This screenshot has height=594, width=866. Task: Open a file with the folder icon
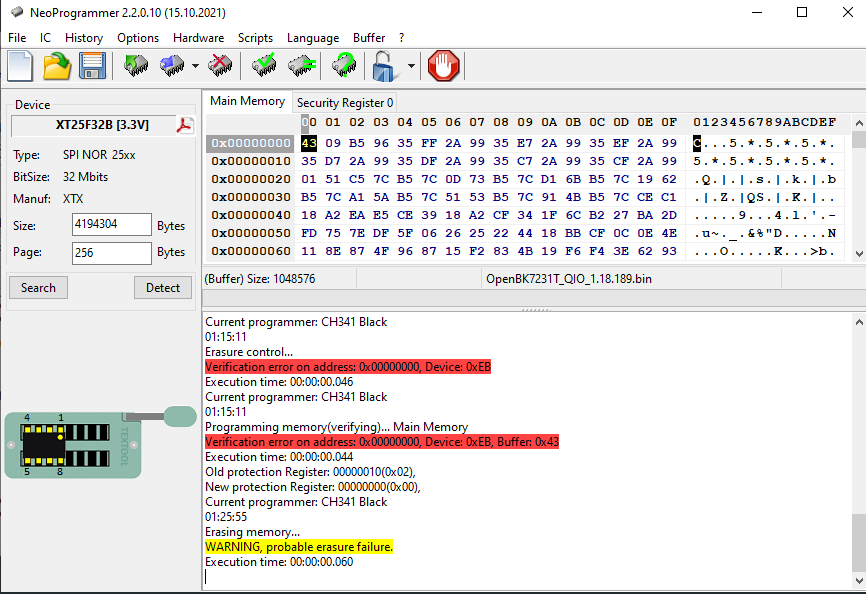tap(57, 66)
